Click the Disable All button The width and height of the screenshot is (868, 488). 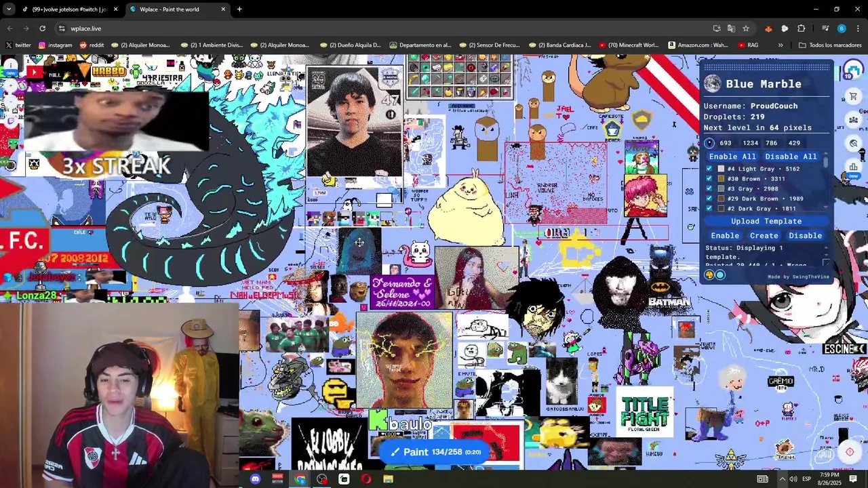(791, 157)
